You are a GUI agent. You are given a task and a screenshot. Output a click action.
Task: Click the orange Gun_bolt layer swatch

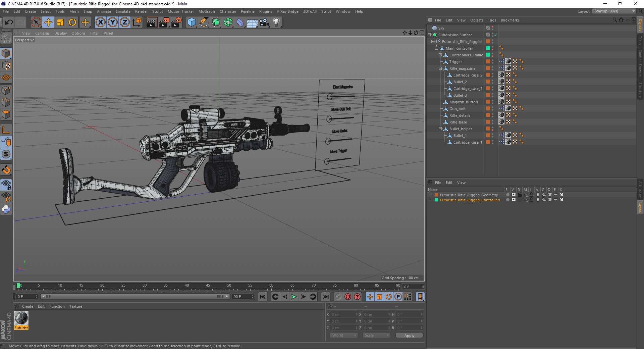click(488, 109)
